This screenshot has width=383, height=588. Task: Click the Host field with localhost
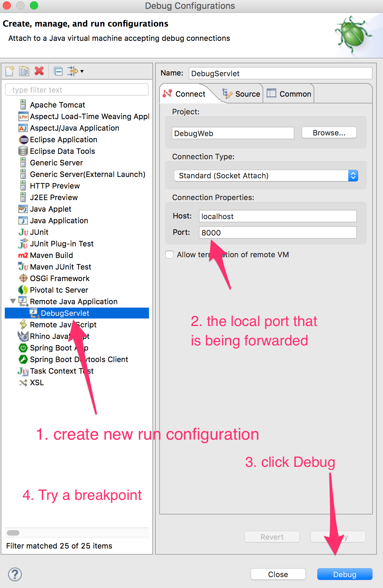coord(278,216)
